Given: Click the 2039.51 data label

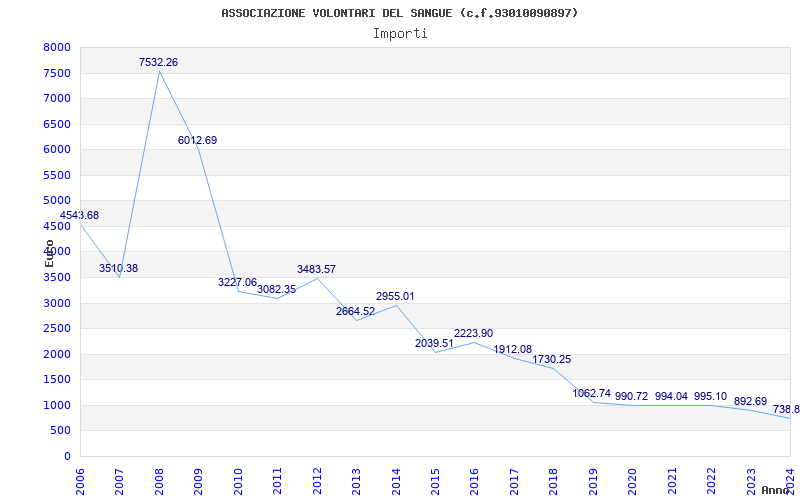Looking at the screenshot, I should (x=434, y=343).
